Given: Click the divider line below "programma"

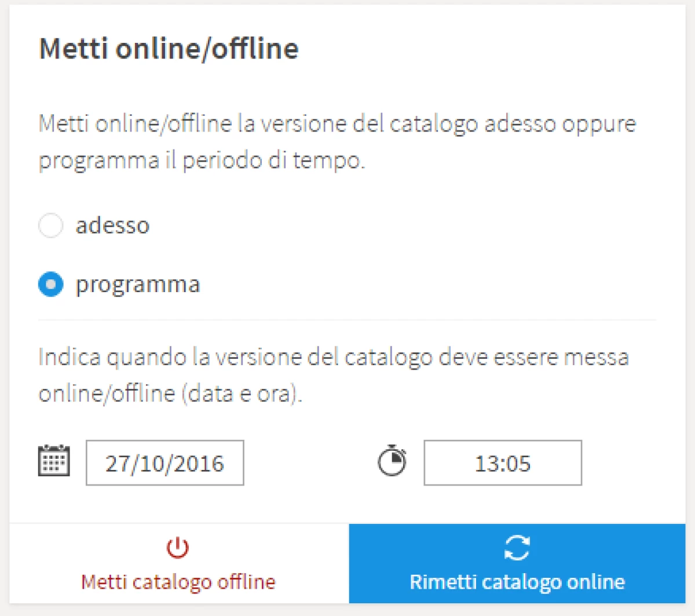Looking at the screenshot, I should (x=347, y=320).
